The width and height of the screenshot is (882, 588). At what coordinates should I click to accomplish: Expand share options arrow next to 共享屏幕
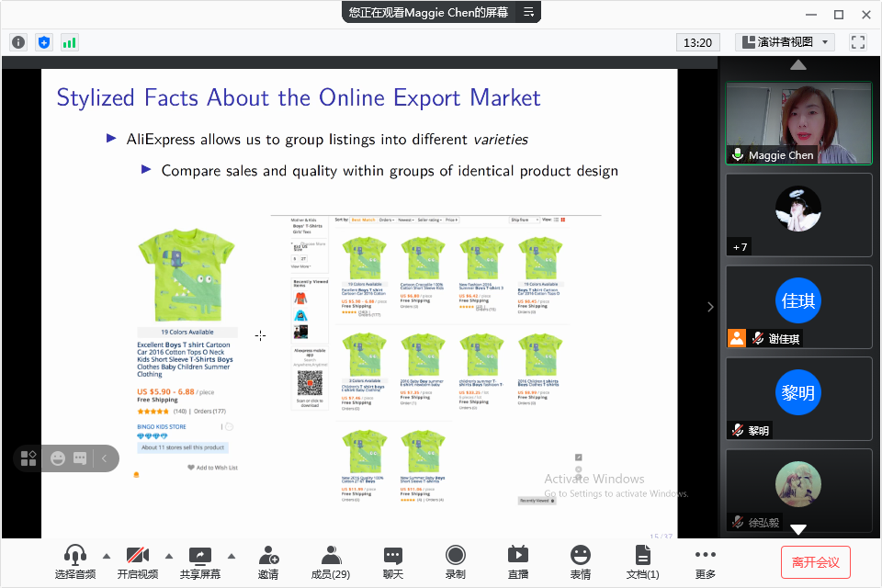pyautogui.click(x=232, y=556)
